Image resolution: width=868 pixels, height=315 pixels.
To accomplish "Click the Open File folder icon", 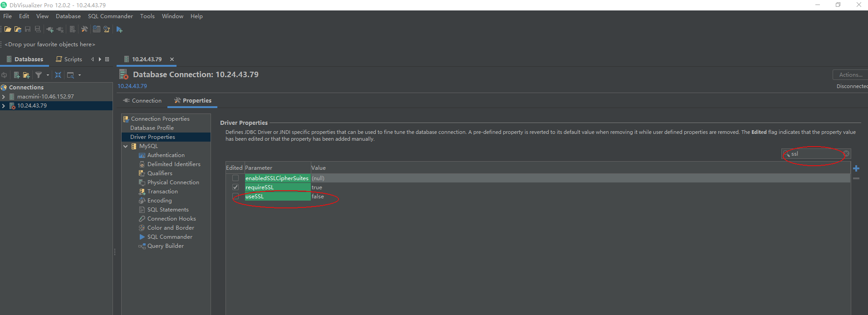I will [x=8, y=29].
